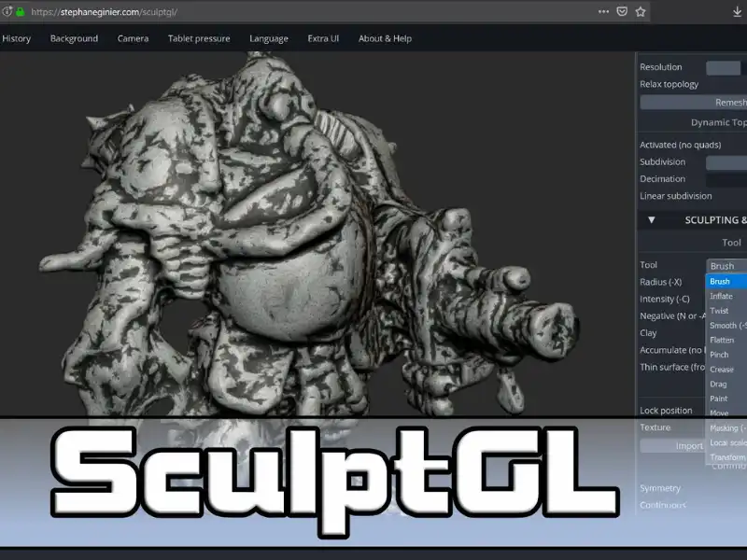Click the browser URL address field
This screenshot has height=560, width=747.
point(280,12)
